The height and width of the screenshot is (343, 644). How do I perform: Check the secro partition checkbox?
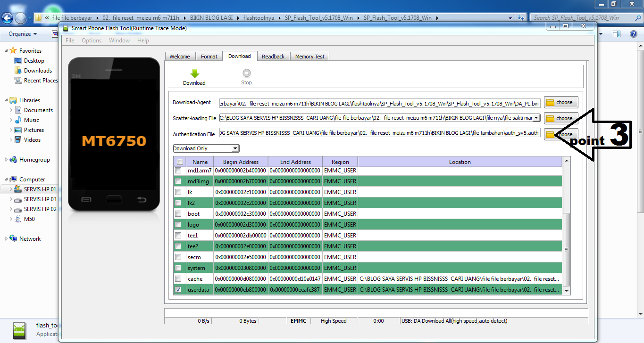tap(178, 257)
